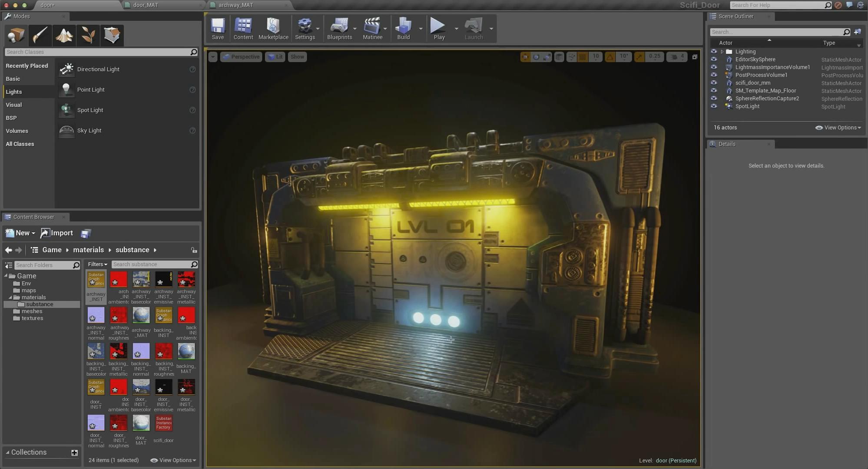Select the archway_MAT material thumbnail

141,316
